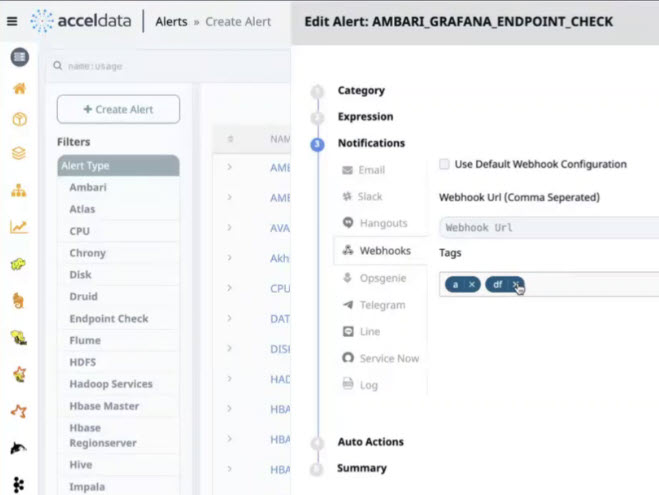Screen dimensions: 659x495
Task: Go to the Expression step
Action: pyautogui.click(x=365, y=116)
